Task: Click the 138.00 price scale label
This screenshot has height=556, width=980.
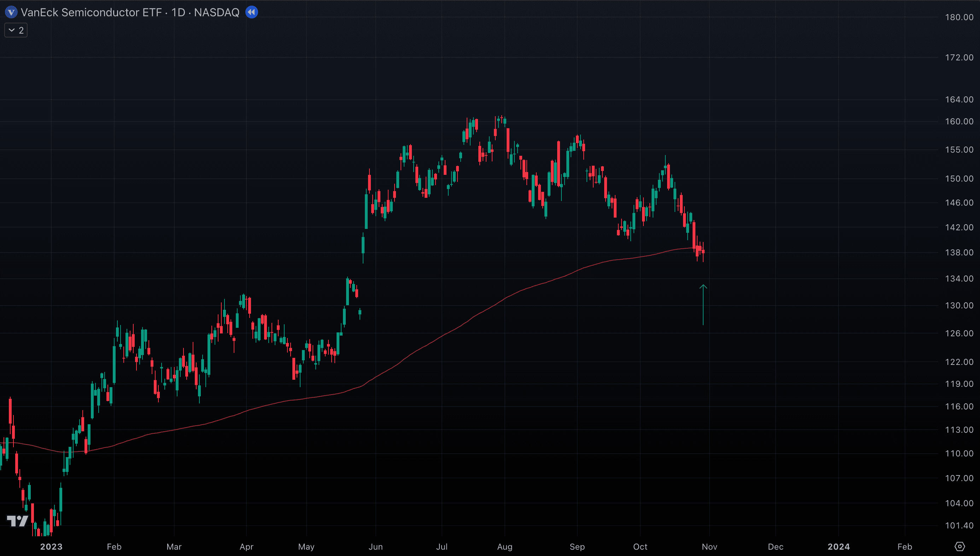Action: [x=958, y=253]
